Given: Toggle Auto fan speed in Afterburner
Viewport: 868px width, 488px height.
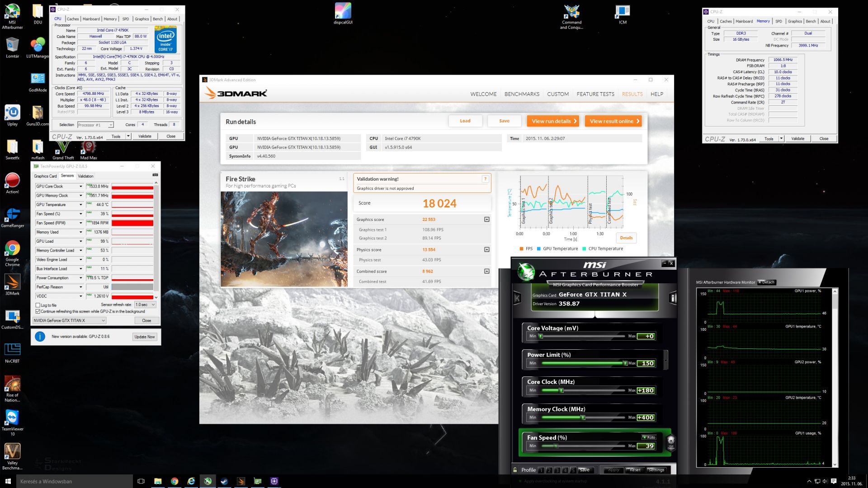Looking at the screenshot, I should (649, 437).
